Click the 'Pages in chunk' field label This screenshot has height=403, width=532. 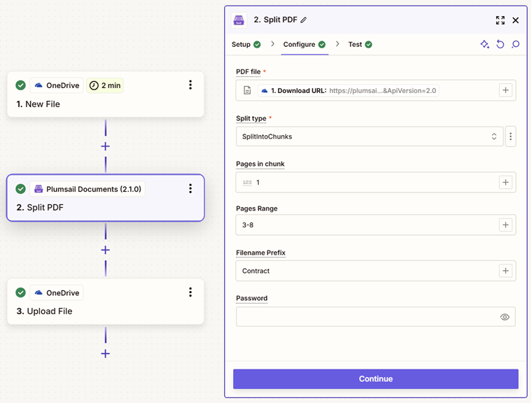point(260,164)
